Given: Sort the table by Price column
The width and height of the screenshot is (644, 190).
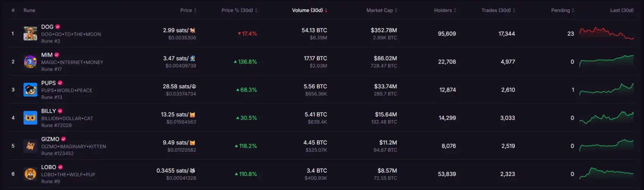Looking at the screenshot, I should tap(188, 10).
